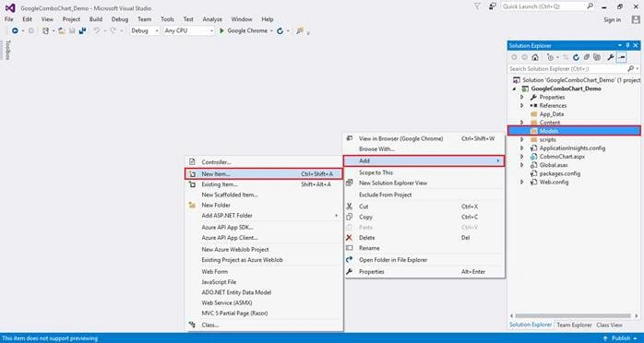Click the Navigate Backward toolbar icon
Viewport: 644px width, 343px height.
[x=15, y=30]
